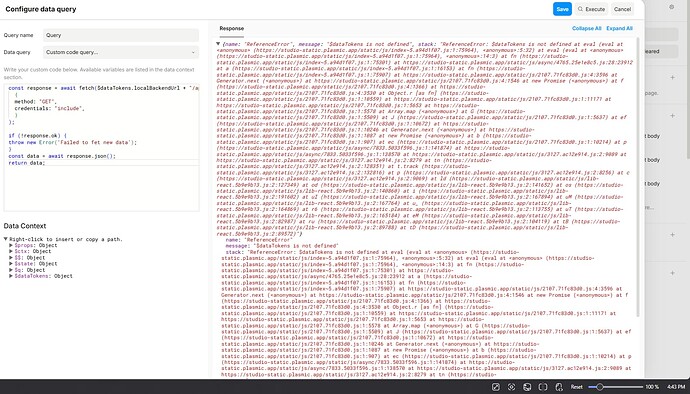Open the Custom code query dropdown
The width and height of the screenshot is (690, 394).
[x=121, y=52]
